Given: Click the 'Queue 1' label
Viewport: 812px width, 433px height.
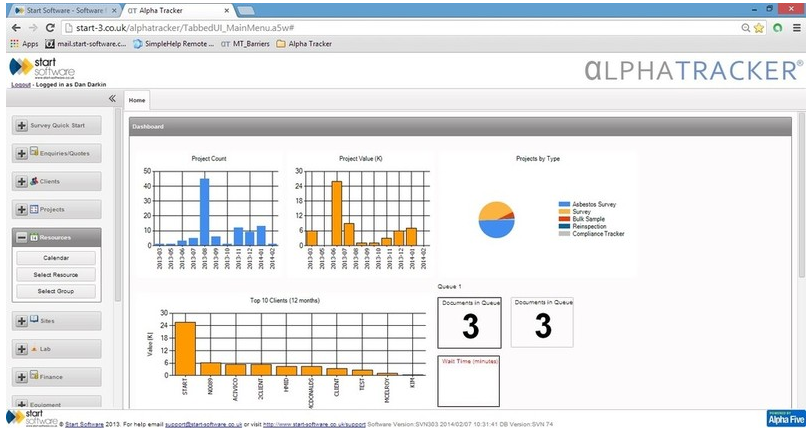Looking at the screenshot, I should coord(450,286).
